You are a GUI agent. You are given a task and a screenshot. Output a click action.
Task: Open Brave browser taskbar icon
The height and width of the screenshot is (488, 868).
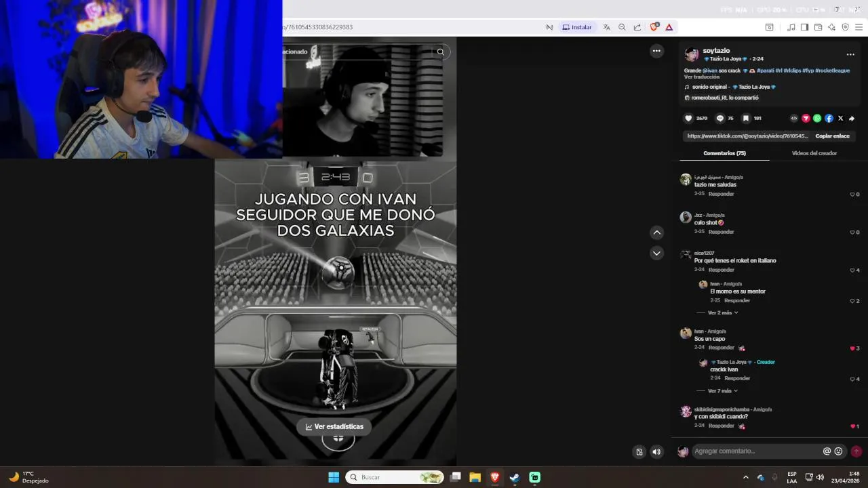click(495, 477)
